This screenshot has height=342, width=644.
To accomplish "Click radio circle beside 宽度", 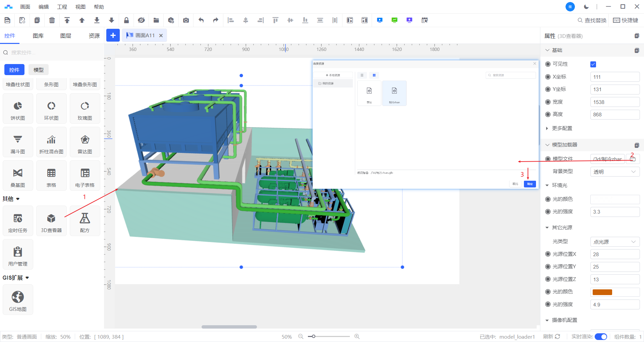I will 548,102.
